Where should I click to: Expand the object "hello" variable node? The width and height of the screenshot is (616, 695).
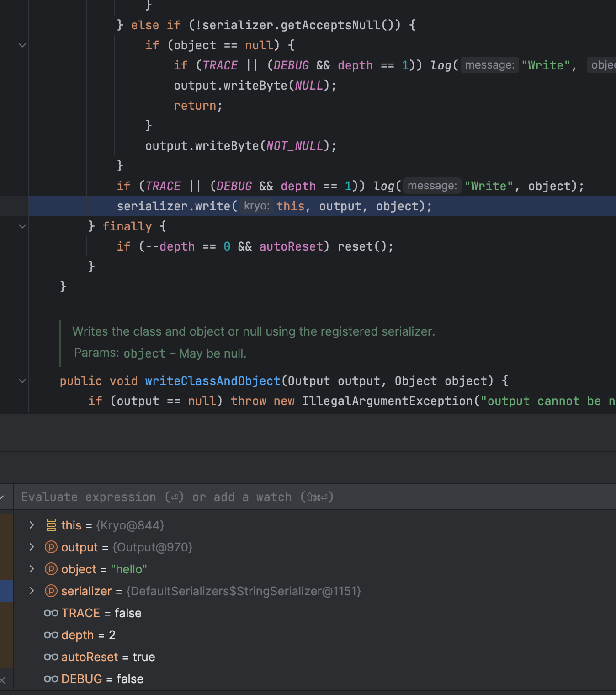(x=32, y=569)
